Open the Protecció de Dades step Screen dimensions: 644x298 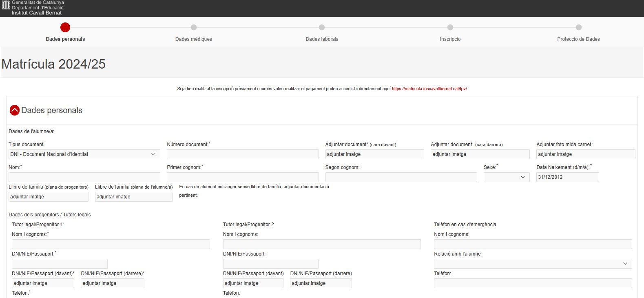578,28
